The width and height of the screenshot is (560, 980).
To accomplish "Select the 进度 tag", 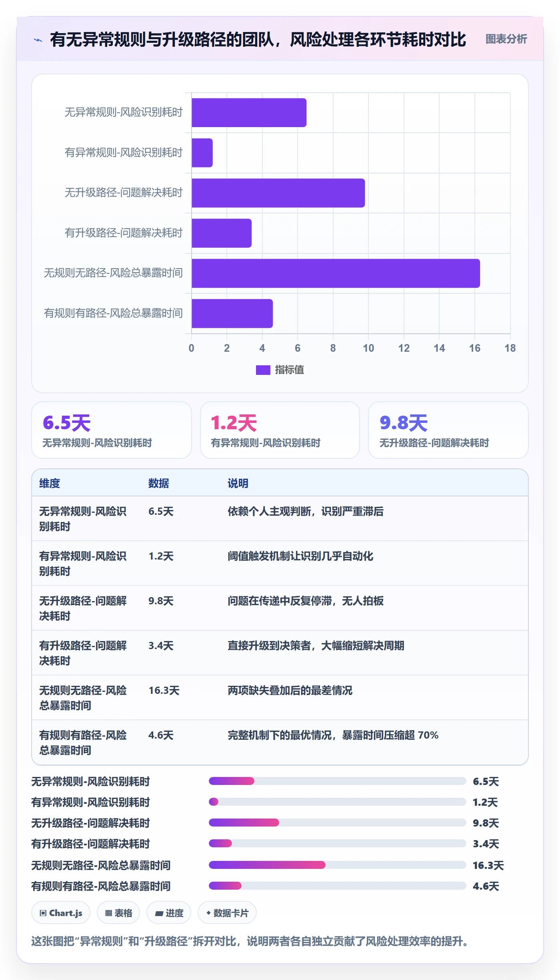I will pos(169,913).
